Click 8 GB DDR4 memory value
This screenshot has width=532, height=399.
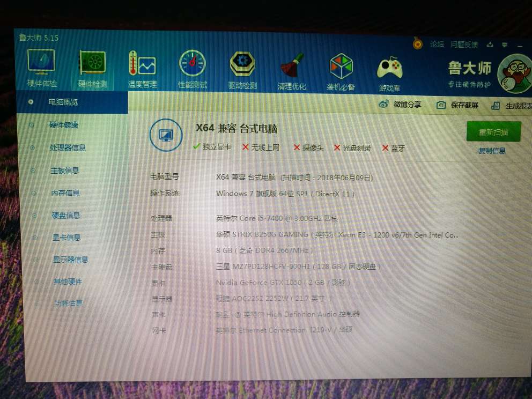click(x=264, y=250)
